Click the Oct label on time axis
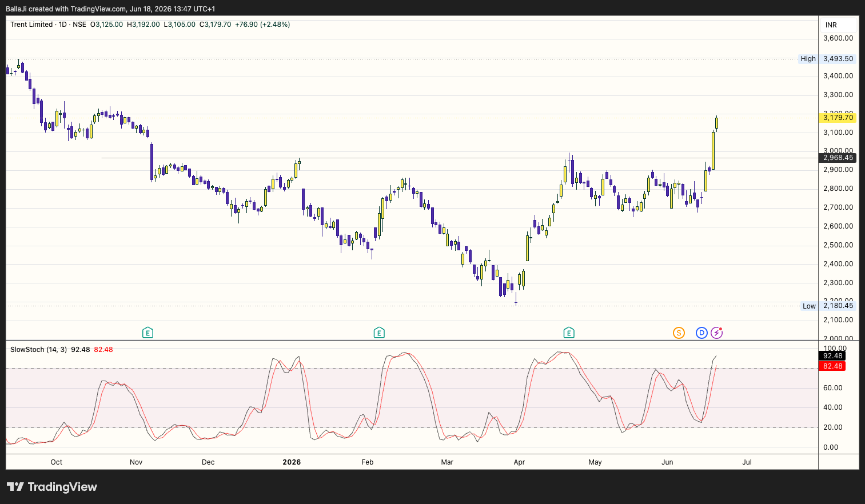 click(x=57, y=462)
